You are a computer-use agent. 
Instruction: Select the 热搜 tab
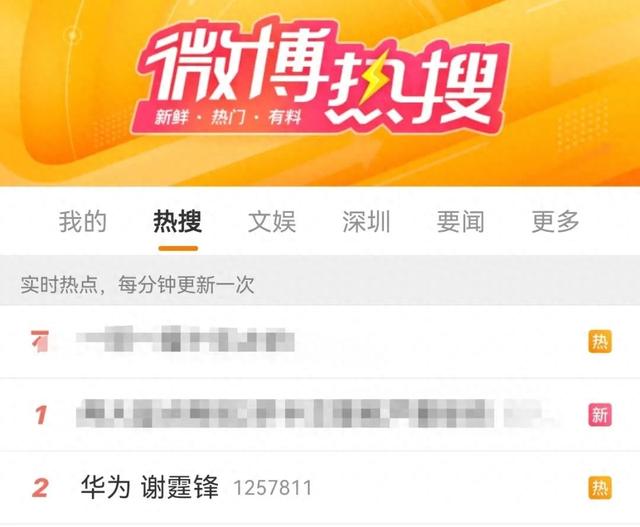click(178, 222)
